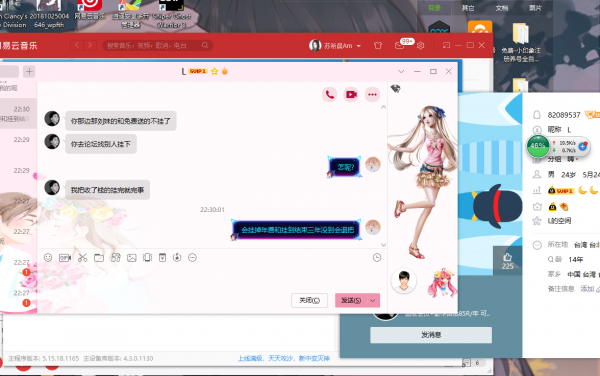Screen dimensions: 600x376
Task: Start a voice call with L
Action: pyautogui.click(x=329, y=94)
